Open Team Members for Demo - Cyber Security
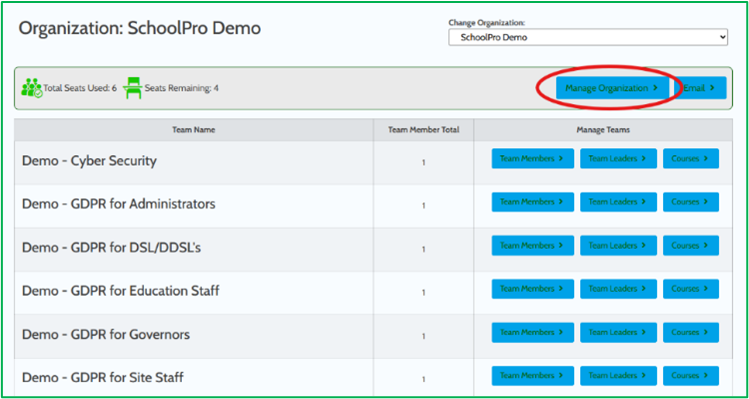Screen dimensions: 749x399 click(533, 159)
